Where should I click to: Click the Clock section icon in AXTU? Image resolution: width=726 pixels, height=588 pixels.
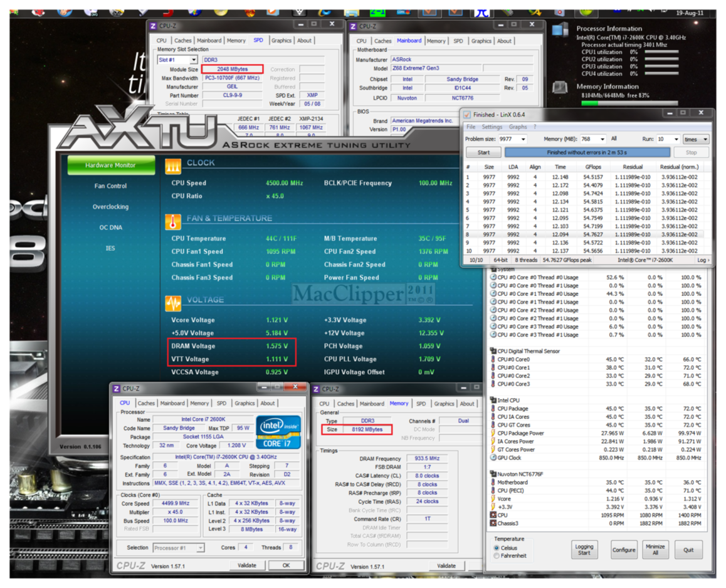point(172,165)
